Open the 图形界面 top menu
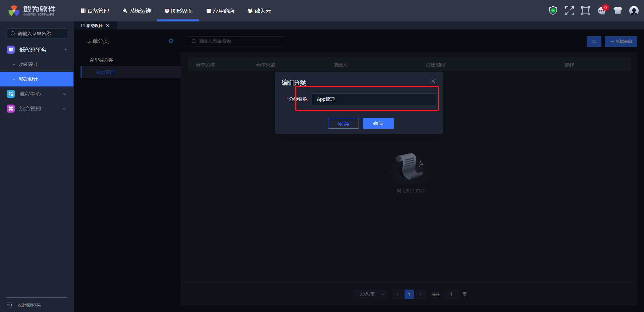This screenshot has width=644, height=312. [178, 11]
